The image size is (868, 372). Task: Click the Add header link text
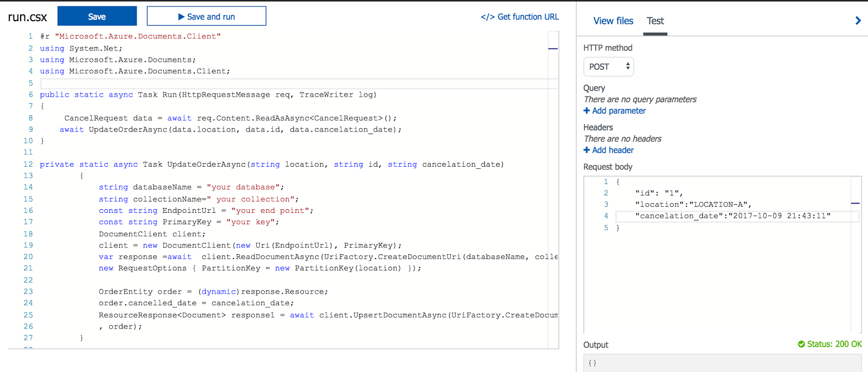(x=612, y=150)
